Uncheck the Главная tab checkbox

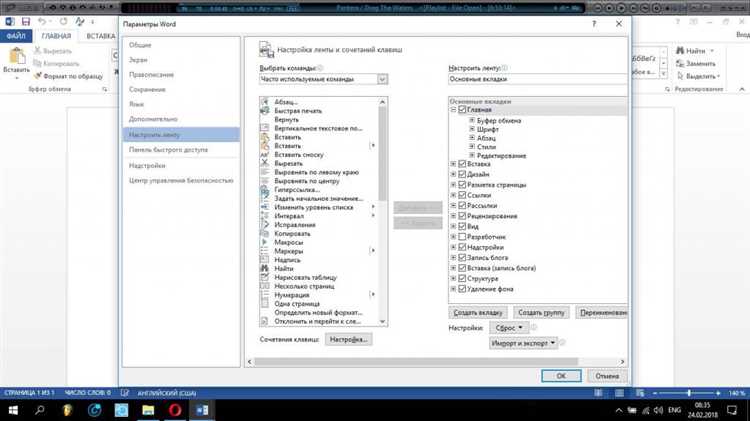[x=462, y=110]
